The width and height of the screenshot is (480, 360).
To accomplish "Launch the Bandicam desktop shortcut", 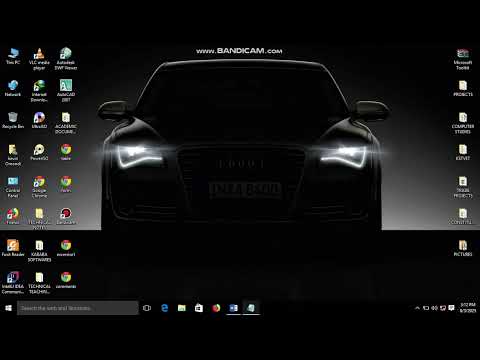I will (66, 216).
